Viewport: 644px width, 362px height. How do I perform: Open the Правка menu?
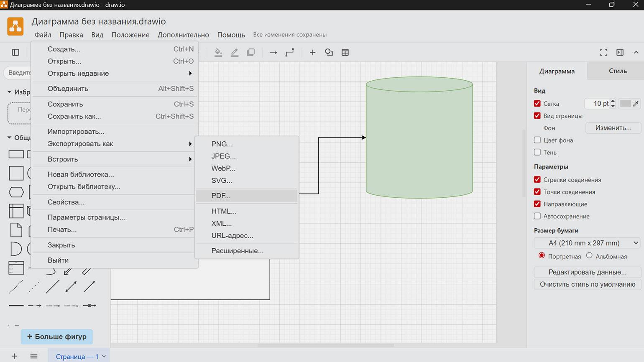71,35
